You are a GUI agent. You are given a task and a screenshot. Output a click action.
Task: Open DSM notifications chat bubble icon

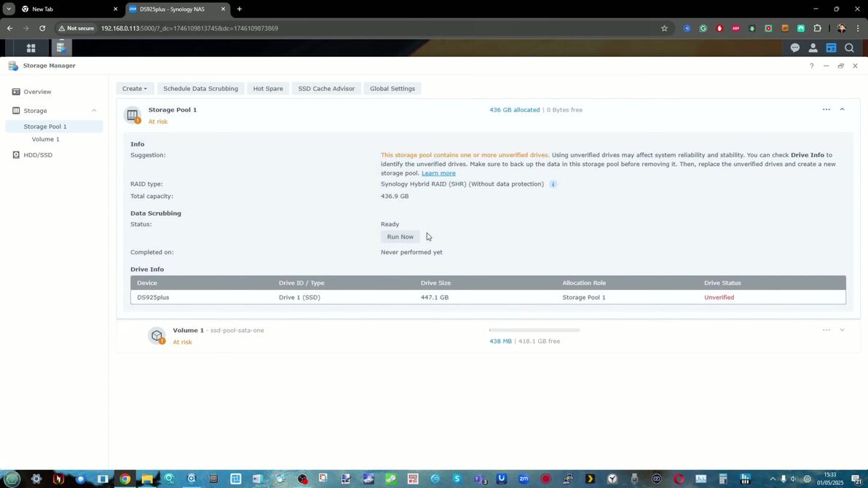795,48
